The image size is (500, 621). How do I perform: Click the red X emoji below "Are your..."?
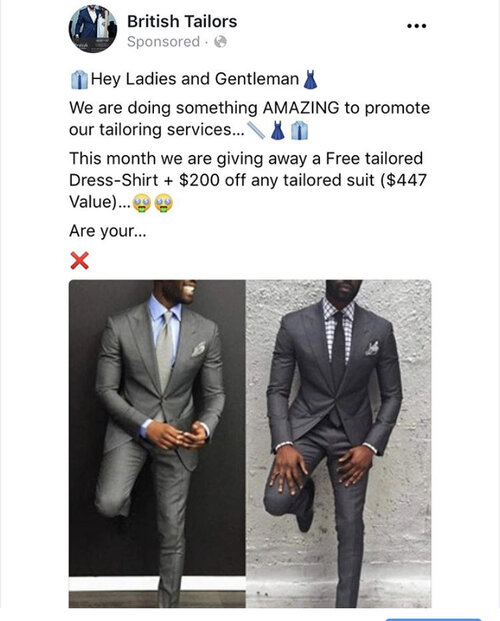pos(80,261)
